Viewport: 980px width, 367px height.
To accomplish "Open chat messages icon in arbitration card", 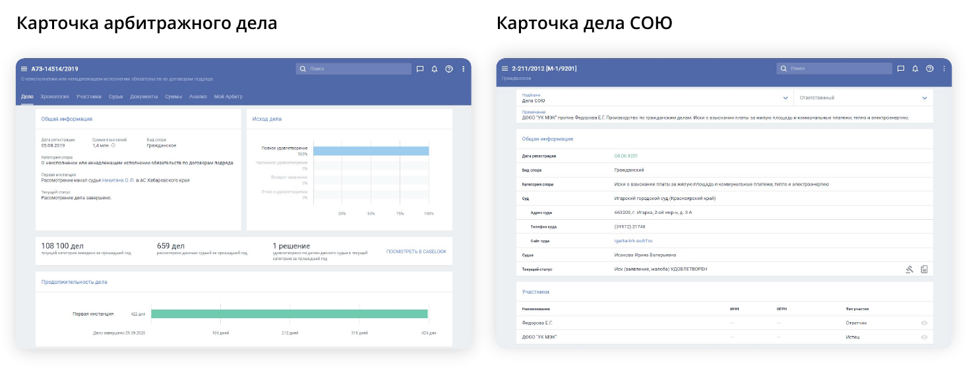I will 420,69.
